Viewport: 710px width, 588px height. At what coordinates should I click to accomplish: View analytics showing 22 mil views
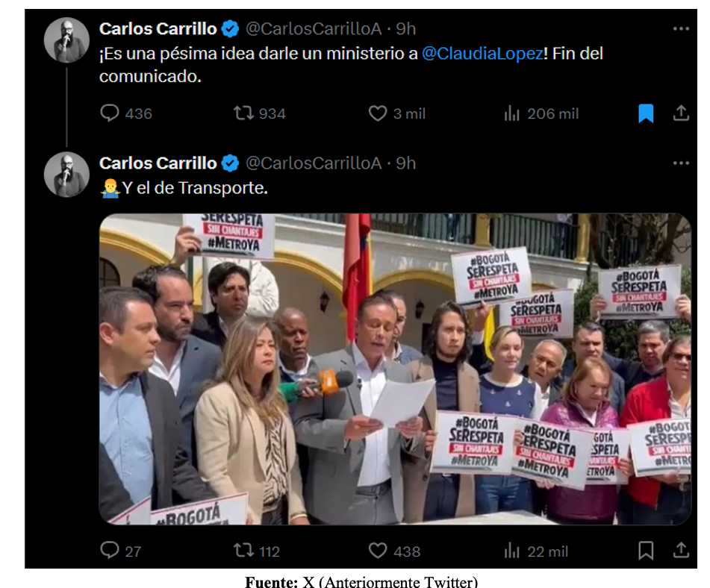(x=511, y=551)
